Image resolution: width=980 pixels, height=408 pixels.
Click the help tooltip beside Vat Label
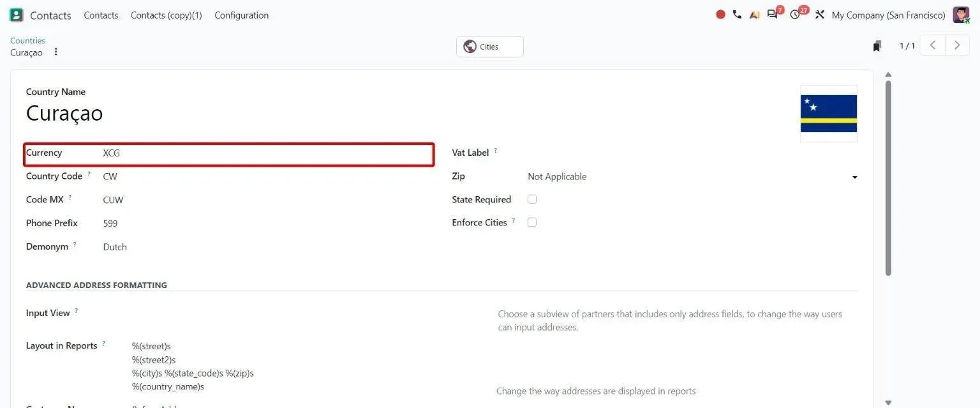point(495,150)
